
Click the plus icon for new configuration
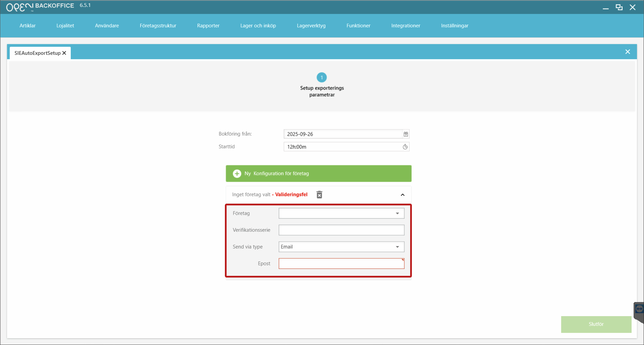coord(237,174)
